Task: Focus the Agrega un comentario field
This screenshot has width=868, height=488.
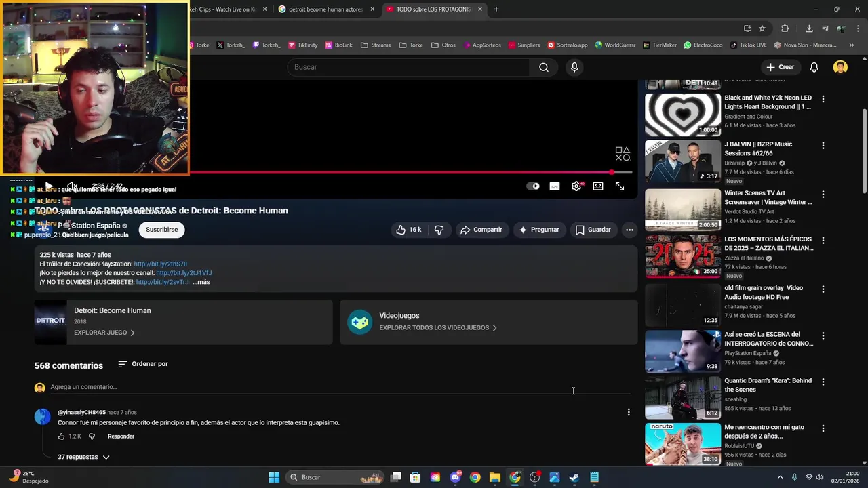Action: point(339,387)
